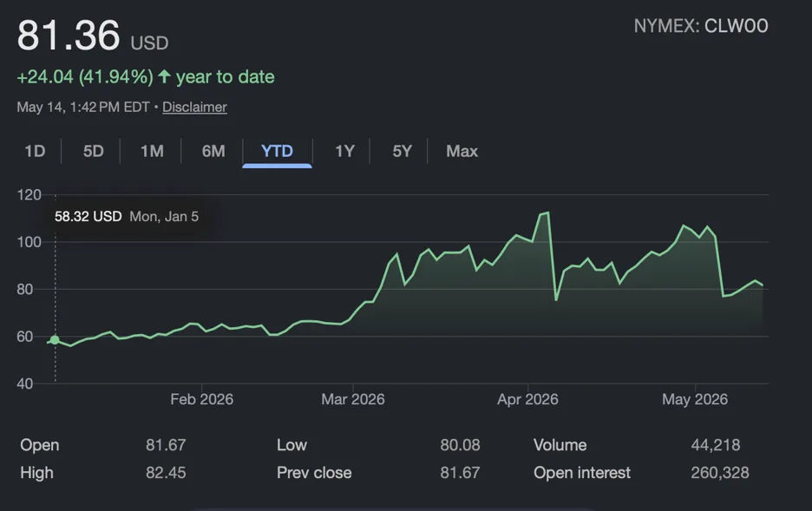The width and height of the screenshot is (812, 511).
Task: Click the 100 y-axis label
Action: [29, 242]
